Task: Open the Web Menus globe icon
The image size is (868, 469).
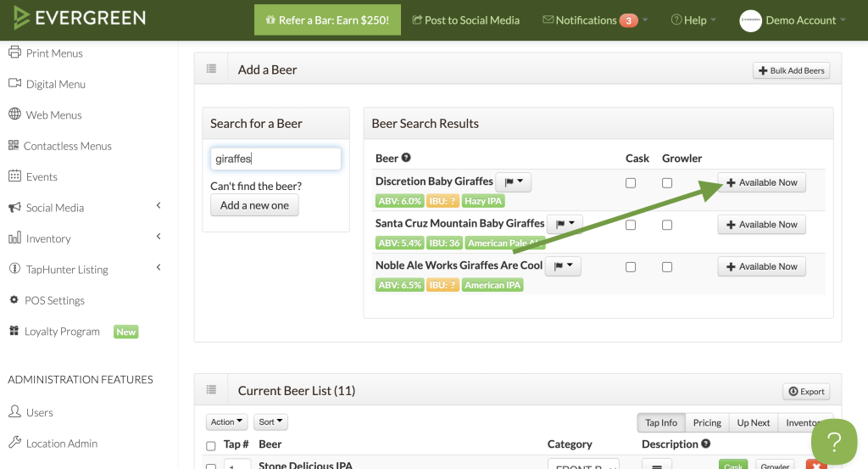Action: (x=14, y=114)
